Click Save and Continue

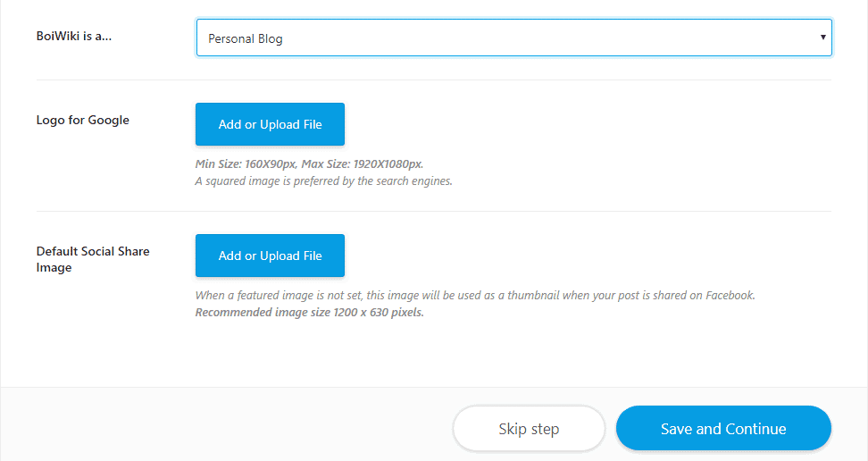point(723,428)
